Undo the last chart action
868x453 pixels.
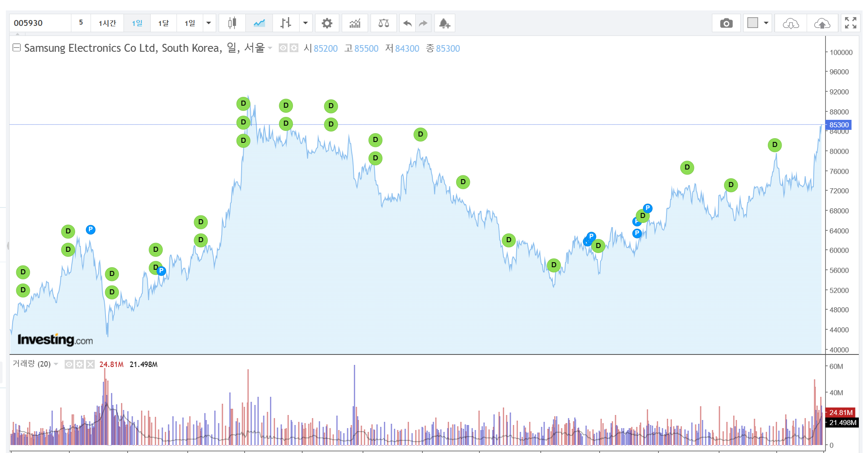pyautogui.click(x=407, y=23)
